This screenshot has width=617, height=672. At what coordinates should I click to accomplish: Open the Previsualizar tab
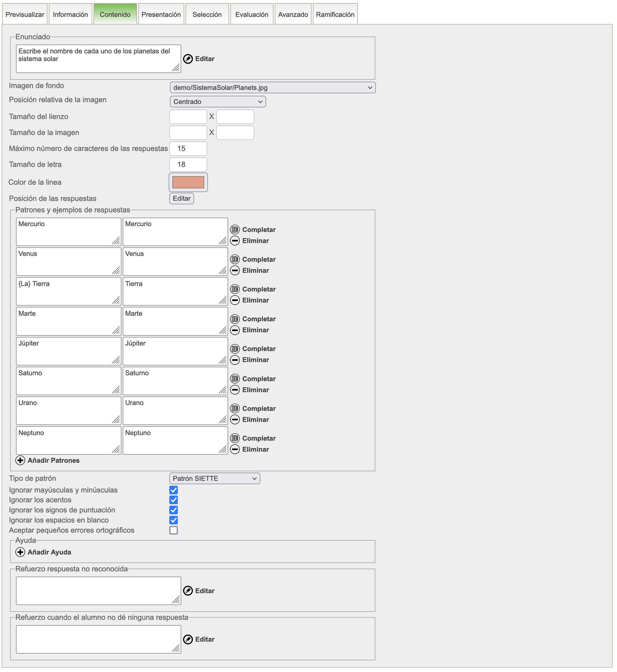pyautogui.click(x=25, y=14)
